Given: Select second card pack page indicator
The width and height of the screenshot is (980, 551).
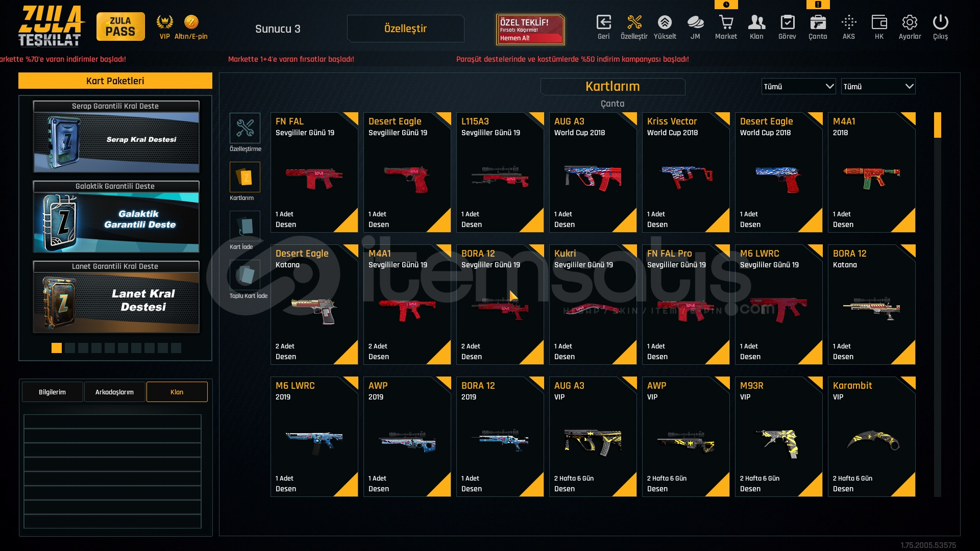Looking at the screenshot, I should pyautogui.click(x=70, y=348).
